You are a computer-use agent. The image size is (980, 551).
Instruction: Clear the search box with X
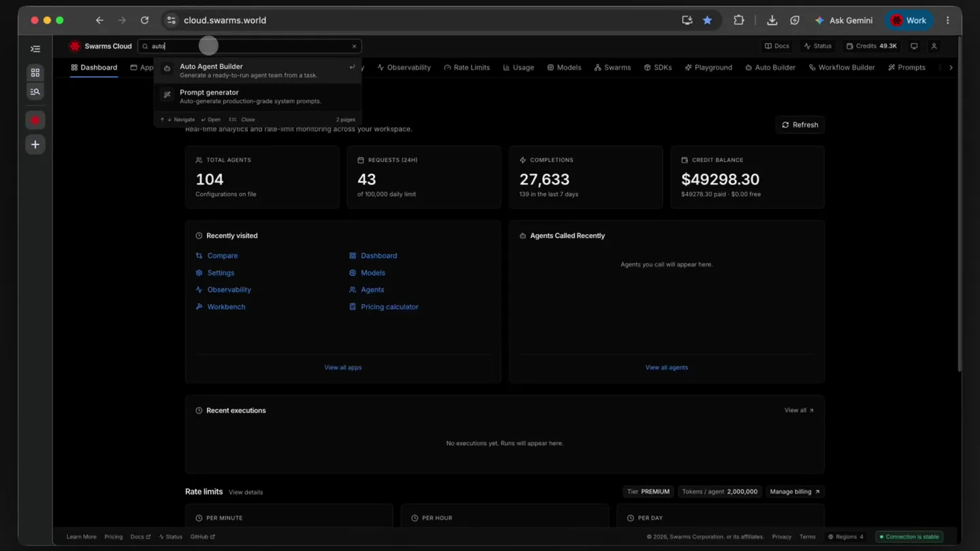click(354, 46)
